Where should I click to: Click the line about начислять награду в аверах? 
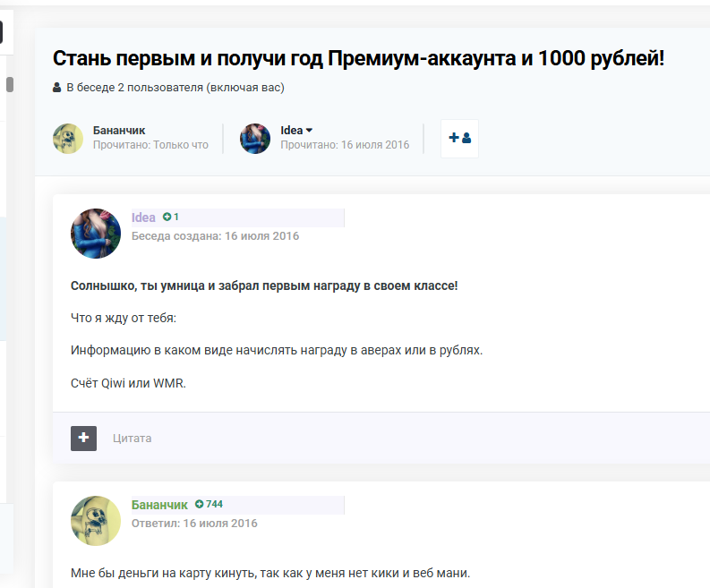277,350
